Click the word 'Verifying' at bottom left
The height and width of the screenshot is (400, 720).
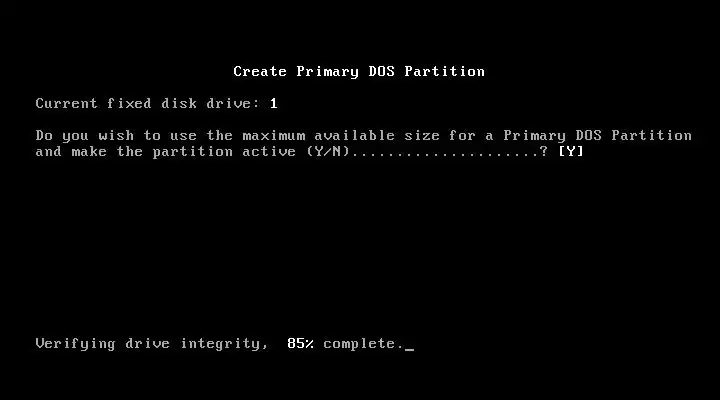[x=75, y=344]
